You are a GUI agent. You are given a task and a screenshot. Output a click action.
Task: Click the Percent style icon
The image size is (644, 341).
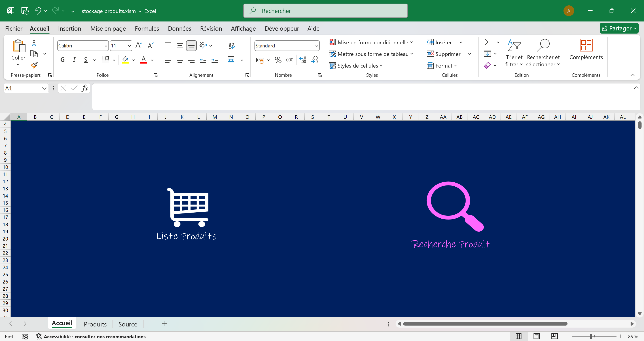pyautogui.click(x=278, y=60)
